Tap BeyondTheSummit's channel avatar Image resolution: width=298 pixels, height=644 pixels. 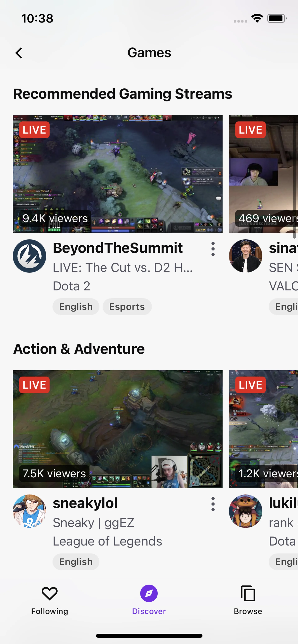click(29, 256)
